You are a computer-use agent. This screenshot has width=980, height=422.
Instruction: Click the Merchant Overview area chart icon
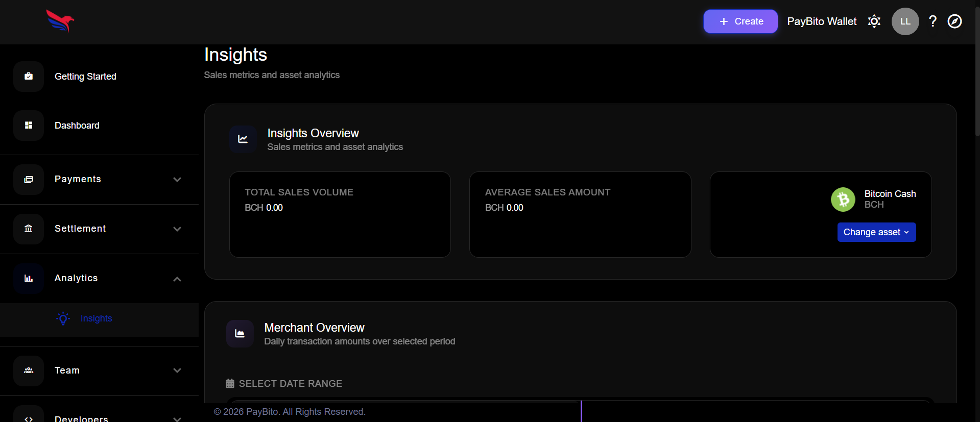(240, 334)
